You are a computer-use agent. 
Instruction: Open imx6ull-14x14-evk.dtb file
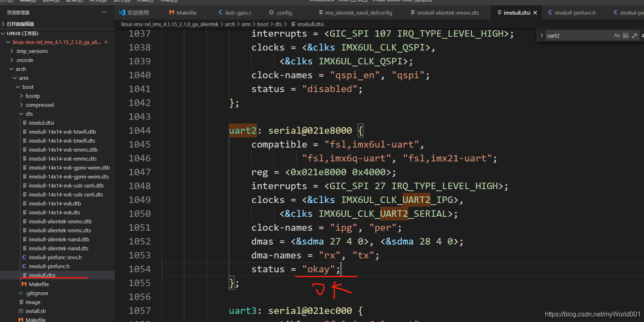tap(55, 203)
